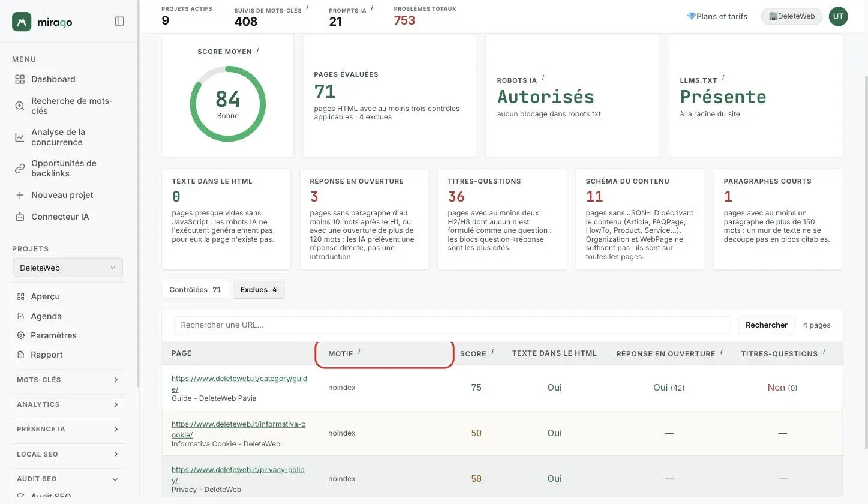Open the DeleteWeb project dropdown

coord(68,268)
